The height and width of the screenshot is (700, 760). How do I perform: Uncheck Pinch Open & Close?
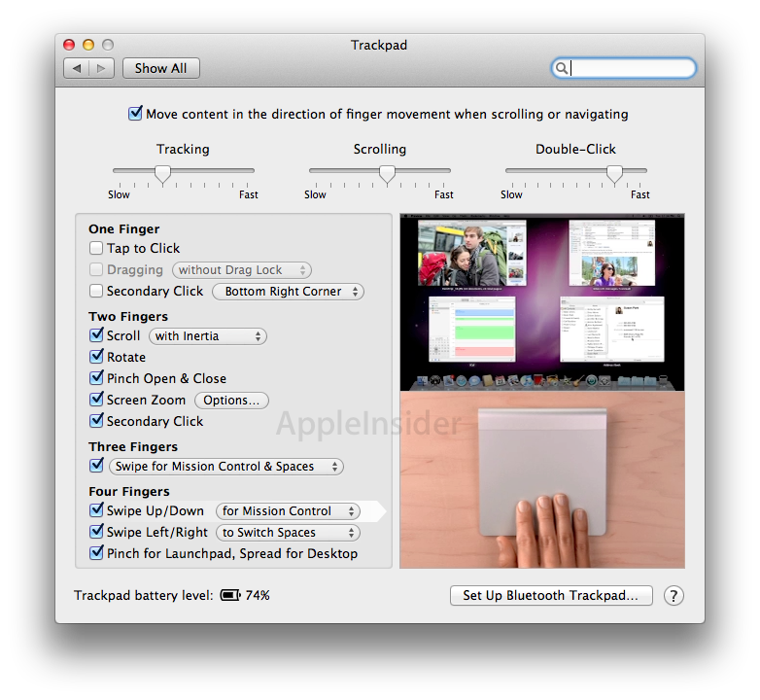pos(96,377)
